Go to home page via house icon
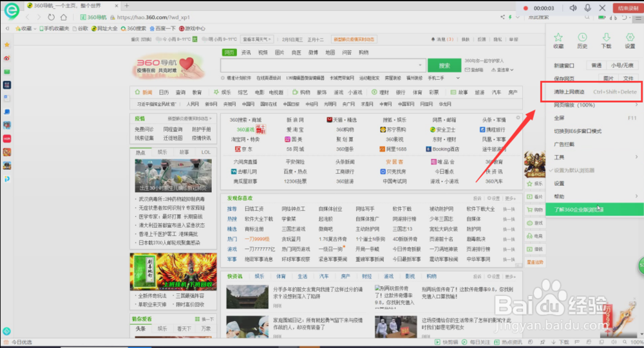This screenshot has height=348, width=644. click(x=64, y=17)
